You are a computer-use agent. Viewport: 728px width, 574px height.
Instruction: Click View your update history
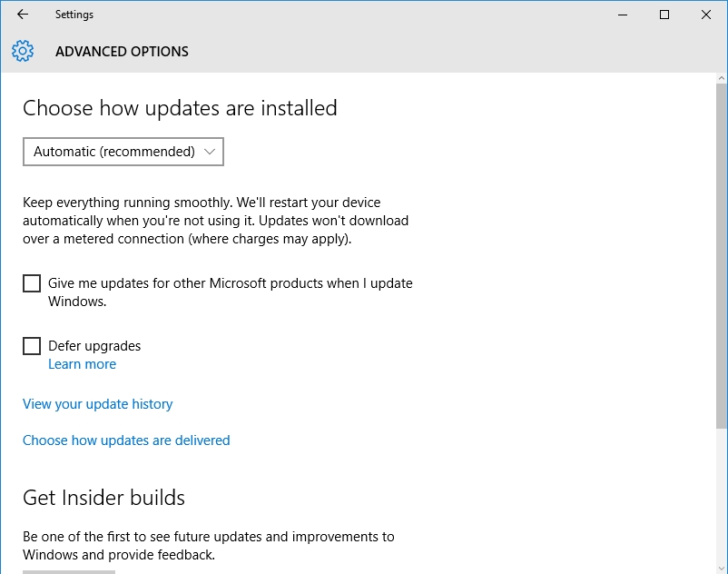pyautogui.click(x=97, y=403)
